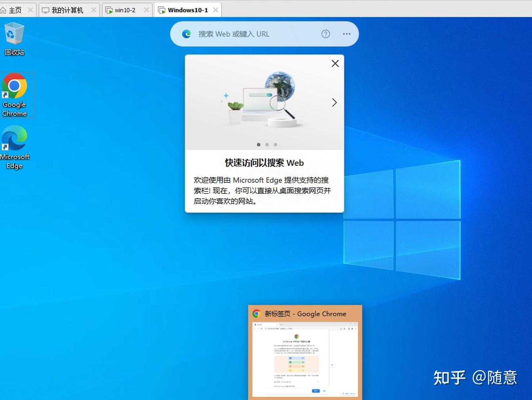Open Google Chrome from the desktop
This screenshot has height=400, width=532.
pyautogui.click(x=15, y=85)
